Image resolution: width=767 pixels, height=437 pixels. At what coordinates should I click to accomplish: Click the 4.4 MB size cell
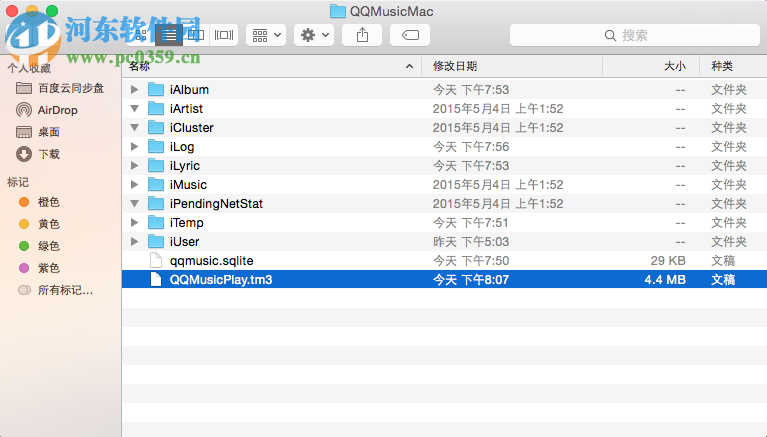click(x=665, y=280)
